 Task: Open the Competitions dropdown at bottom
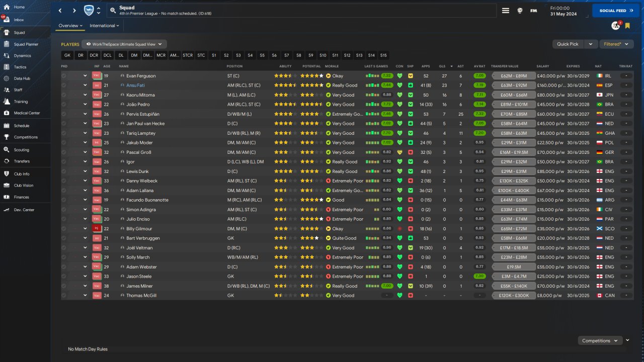click(600, 340)
